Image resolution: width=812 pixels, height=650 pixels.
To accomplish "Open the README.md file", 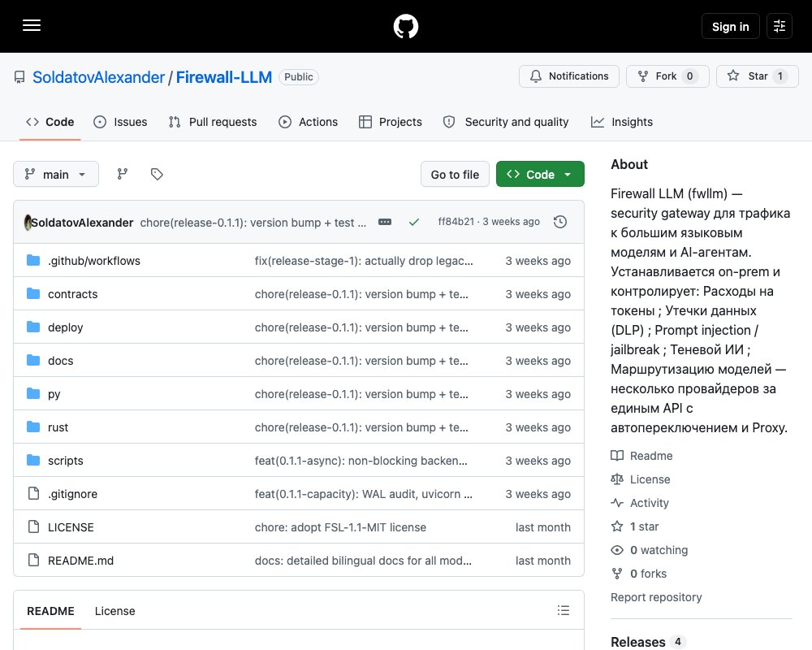I will point(80,561).
